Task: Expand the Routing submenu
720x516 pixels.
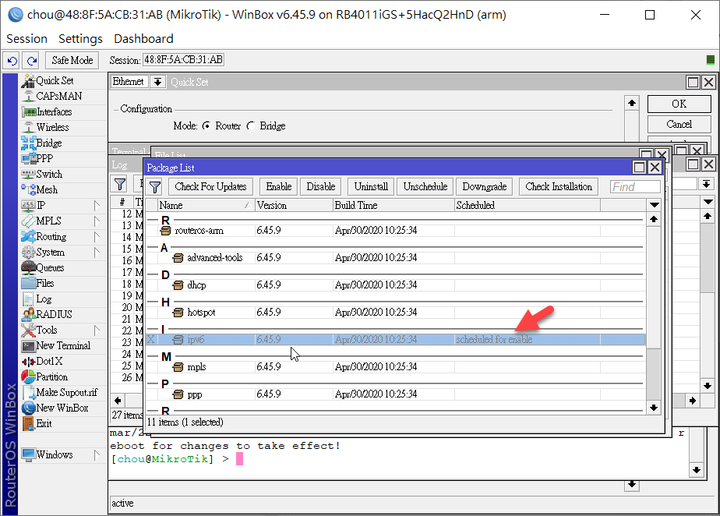Action: 96,237
